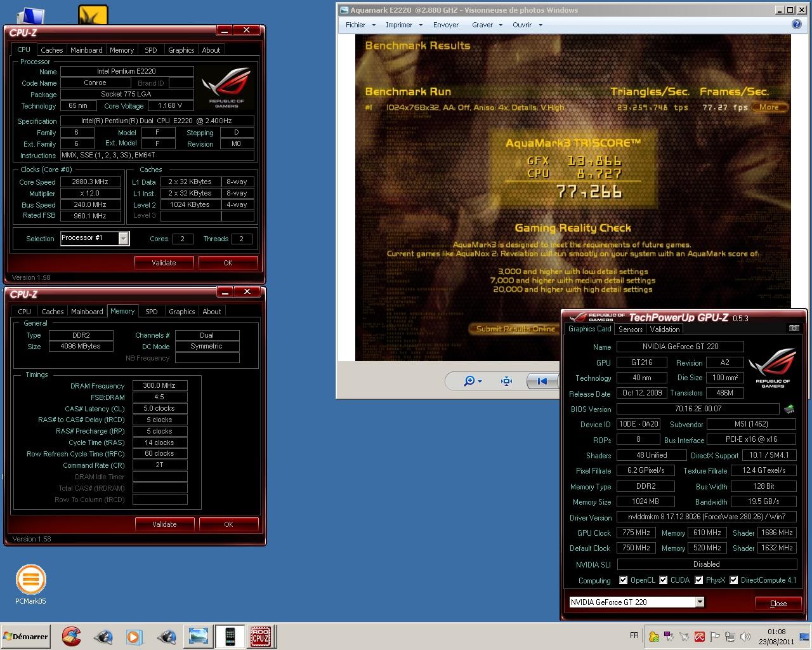Click More button beside 77.27 fps

point(769,107)
